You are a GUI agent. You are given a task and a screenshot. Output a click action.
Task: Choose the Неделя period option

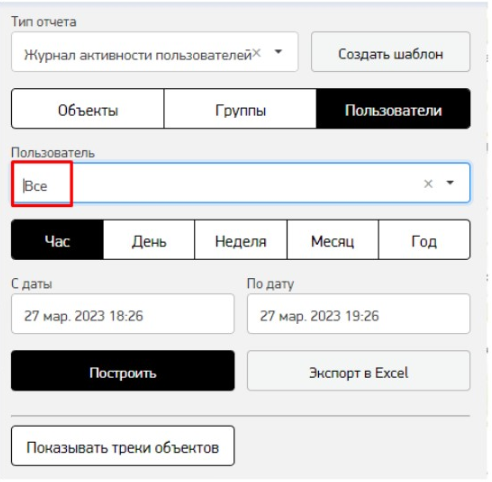241,240
